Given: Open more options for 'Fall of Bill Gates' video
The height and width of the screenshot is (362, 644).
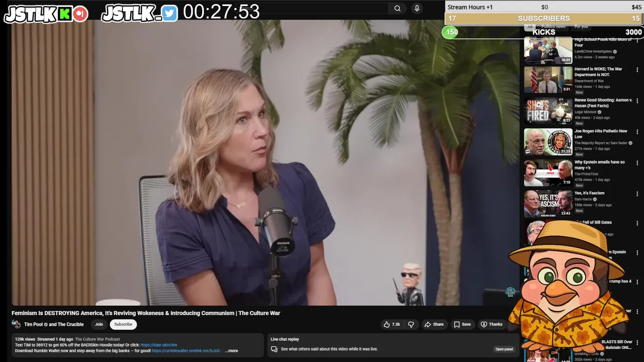Looking at the screenshot, I should (637, 223).
